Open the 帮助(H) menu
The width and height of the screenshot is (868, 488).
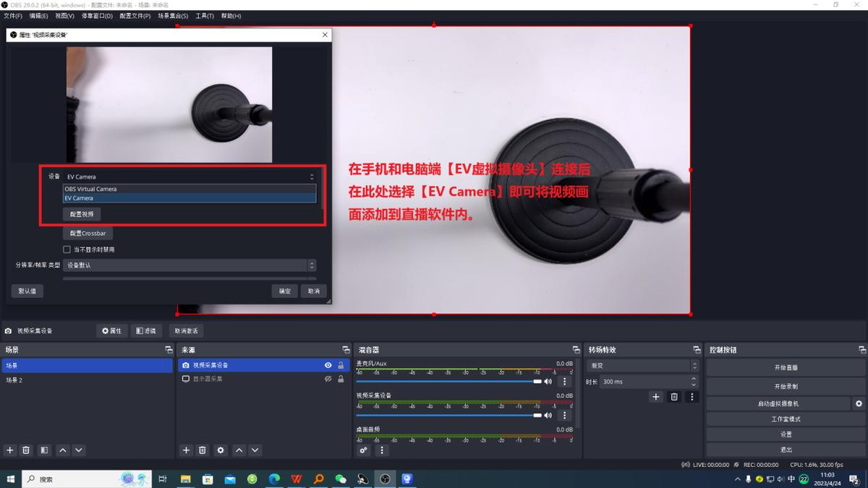tap(231, 16)
